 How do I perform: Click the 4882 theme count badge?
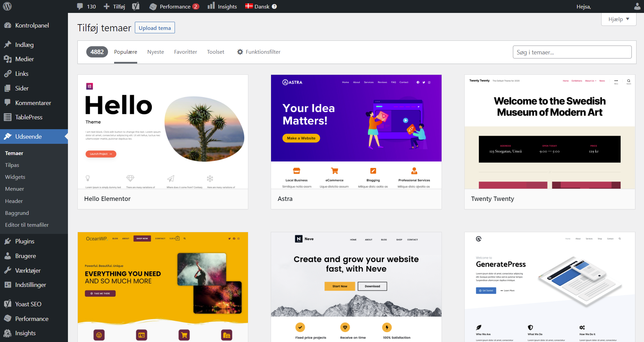pos(97,52)
